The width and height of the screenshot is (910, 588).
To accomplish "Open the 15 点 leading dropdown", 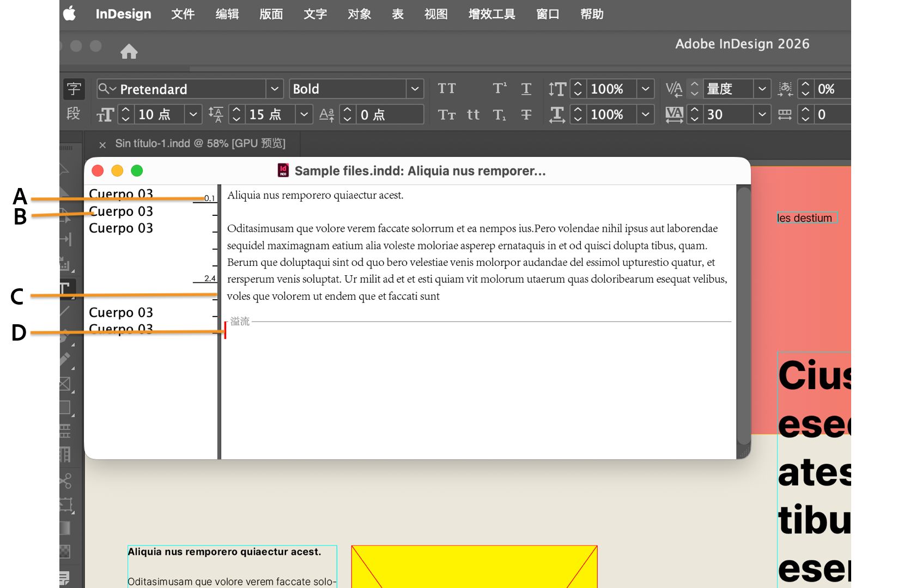I will coord(304,114).
